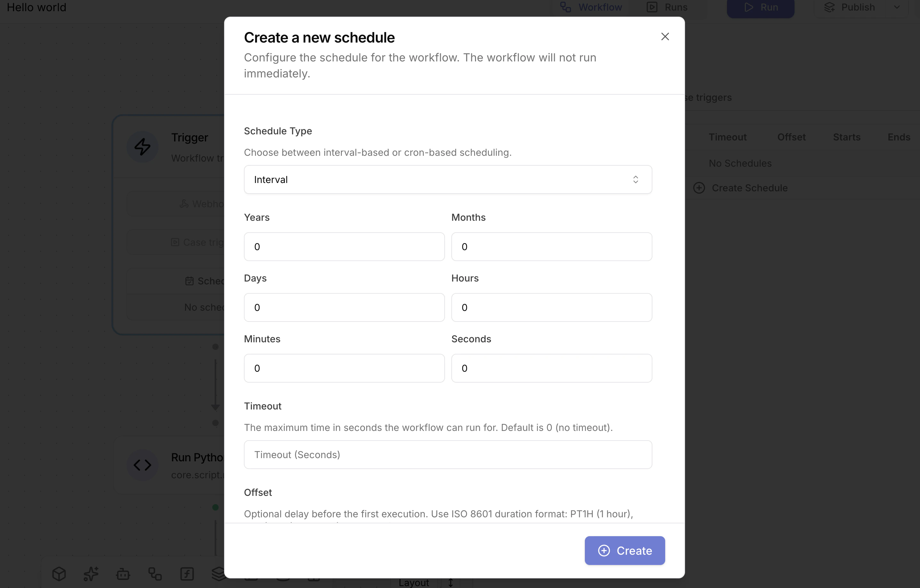920x588 pixels.
Task: Select the code icon on Run Python node
Action: point(142,465)
